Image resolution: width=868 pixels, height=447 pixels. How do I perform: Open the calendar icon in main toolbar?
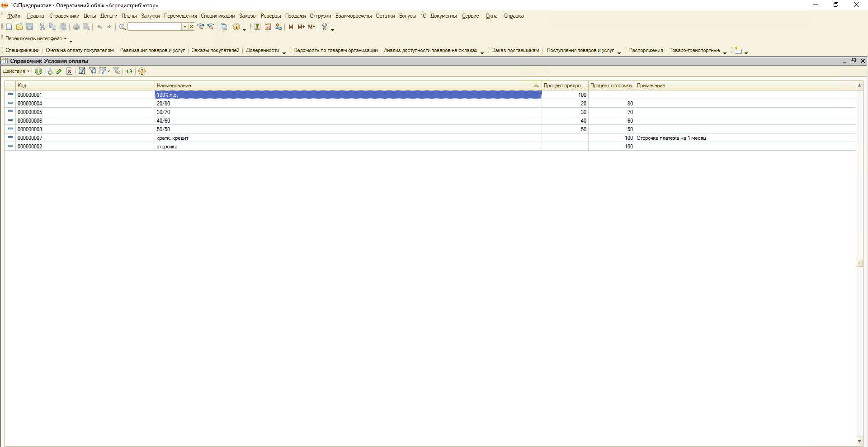268,27
